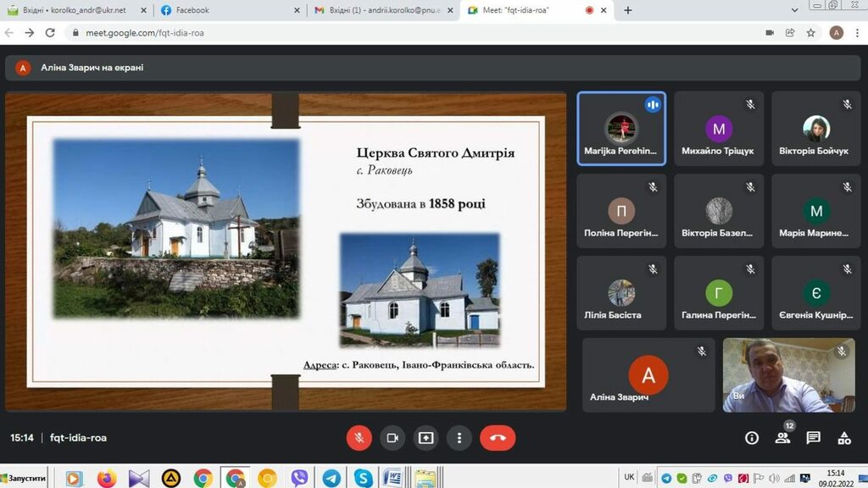Expand the Chrome tab search chevron
This screenshot has height=488, width=868.
coord(794,10)
